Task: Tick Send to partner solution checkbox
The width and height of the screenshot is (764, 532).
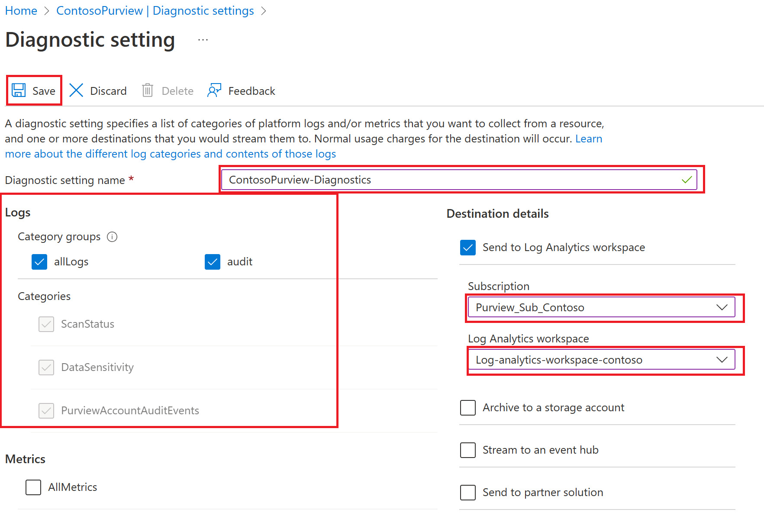Action: [468, 492]
